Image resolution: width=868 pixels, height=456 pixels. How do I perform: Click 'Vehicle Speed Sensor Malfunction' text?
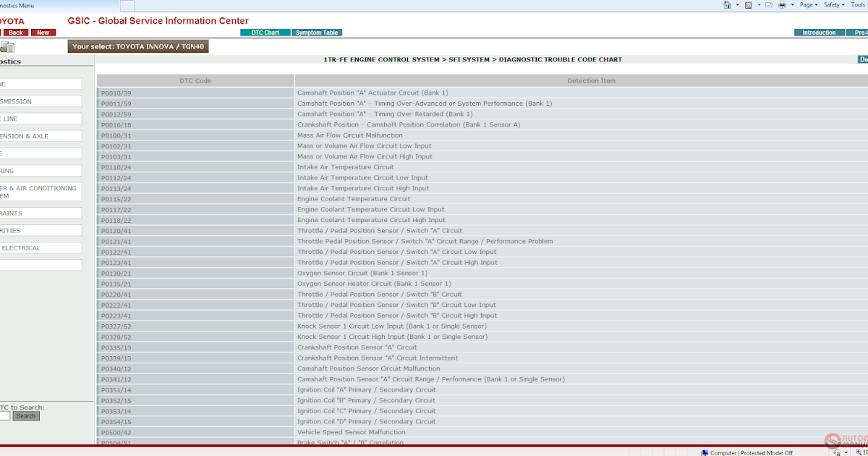(352, 432)
